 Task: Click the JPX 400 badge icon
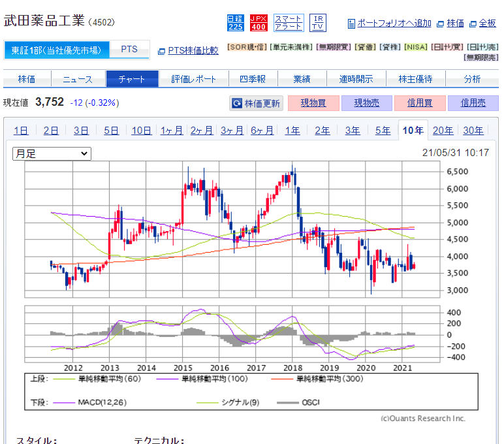259,23
